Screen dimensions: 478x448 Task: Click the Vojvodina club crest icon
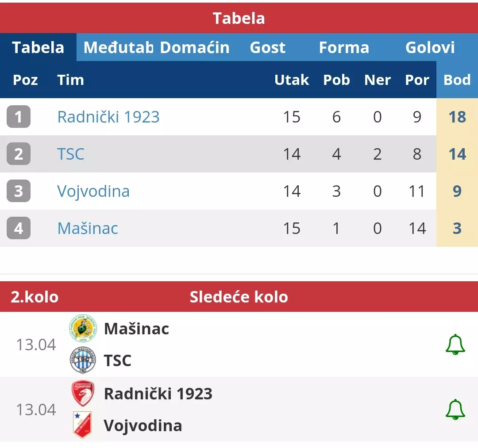(x=83, y=425)
